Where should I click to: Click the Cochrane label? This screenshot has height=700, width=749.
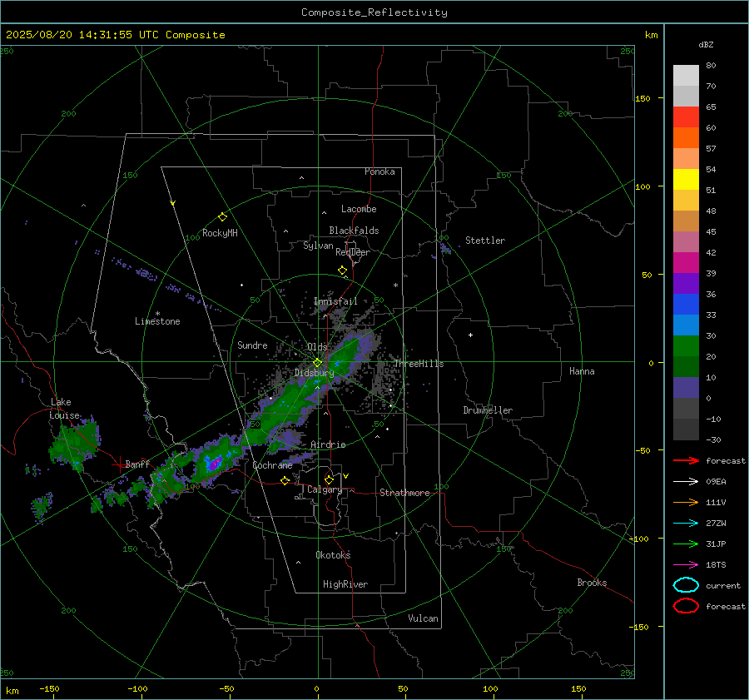(x=272, y=465)
